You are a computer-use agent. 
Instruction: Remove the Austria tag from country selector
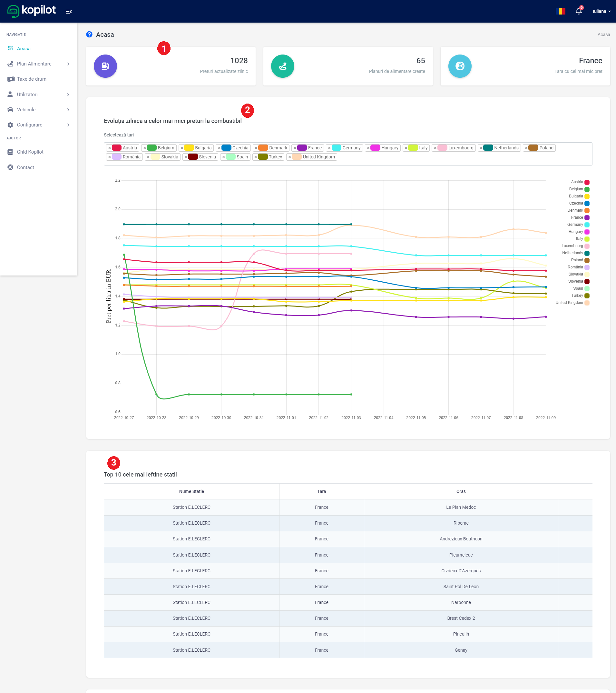click(110, 148)
